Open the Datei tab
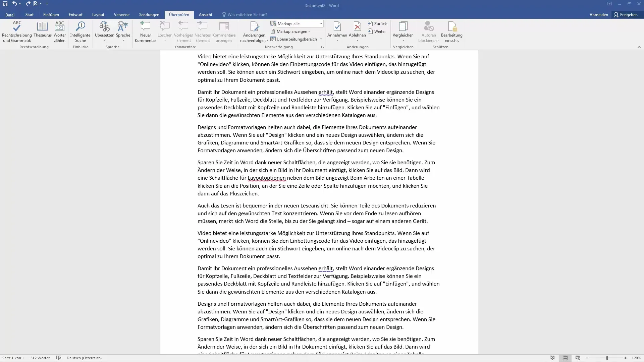Viewport: 644px width, 362px height. (10, 15)
